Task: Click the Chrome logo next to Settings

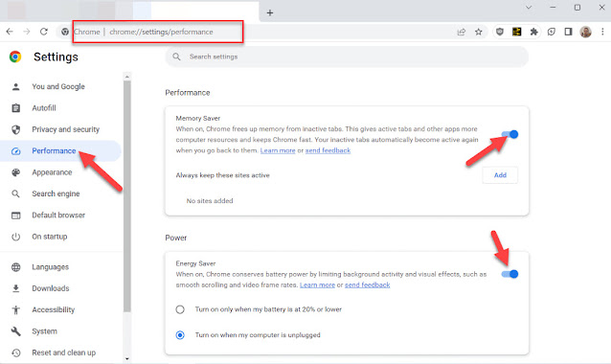Action: [15, 57]
